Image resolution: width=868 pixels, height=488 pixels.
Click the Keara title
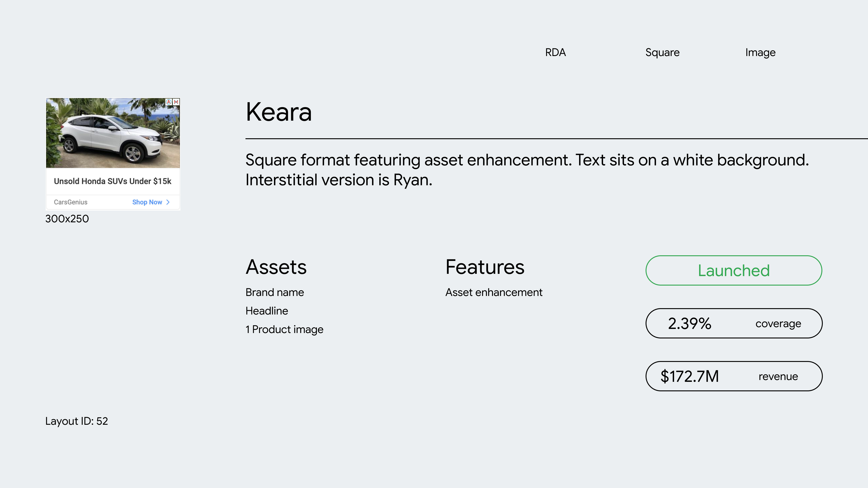point(279,112)
